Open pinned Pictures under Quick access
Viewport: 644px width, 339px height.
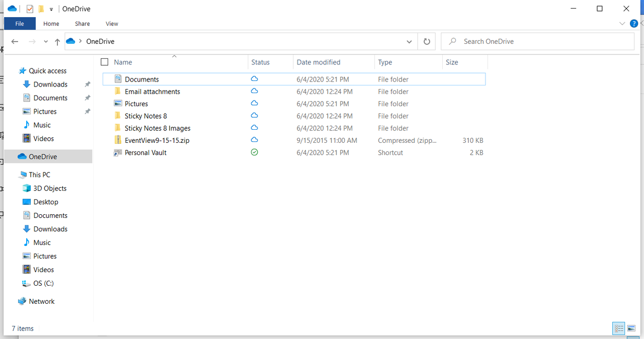coord(45,112)
